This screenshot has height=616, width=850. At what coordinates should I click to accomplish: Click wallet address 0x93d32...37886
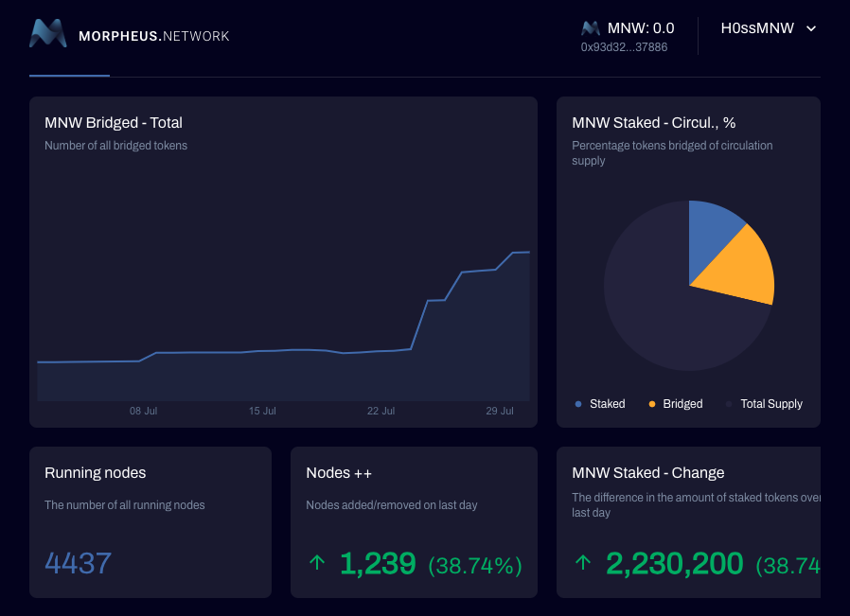[624, 47]
